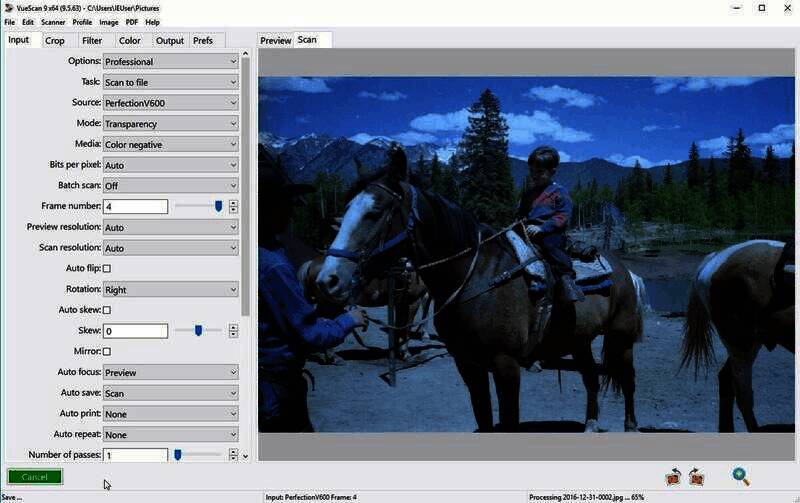This screenshot has height=503, width=800.
Task: Click the Skew input field
Action: 135,331
